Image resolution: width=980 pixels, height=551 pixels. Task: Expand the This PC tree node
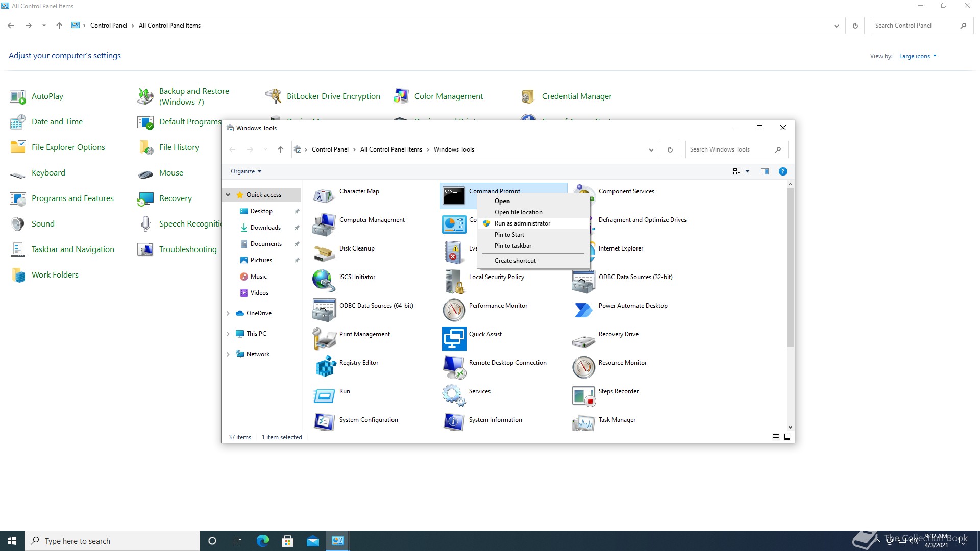tap(228, 334)
